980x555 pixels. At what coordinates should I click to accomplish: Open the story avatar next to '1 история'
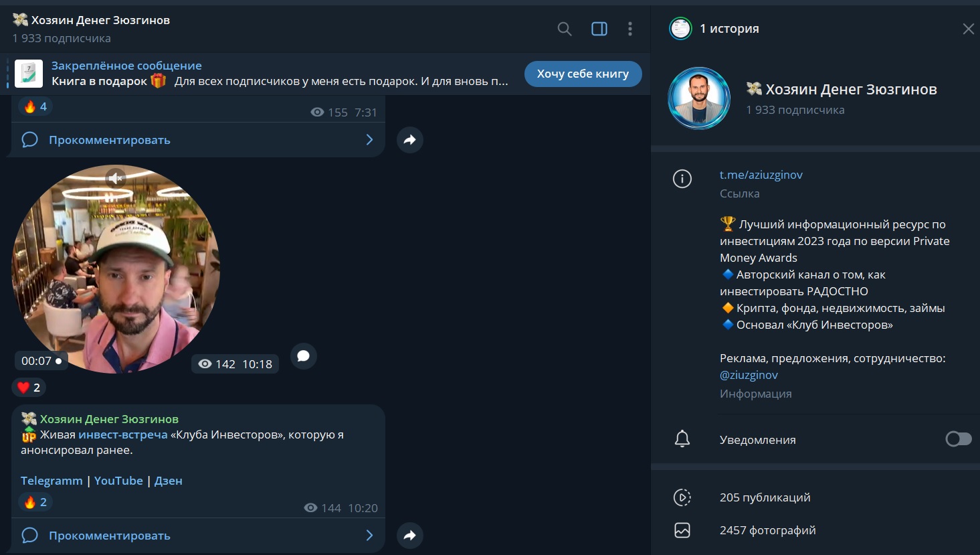click(x=681, y=29)
